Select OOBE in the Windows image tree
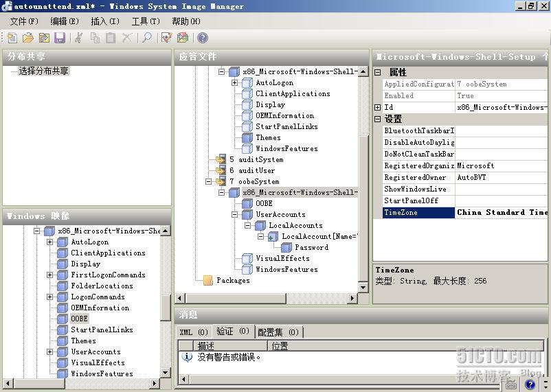 (80, 319)
